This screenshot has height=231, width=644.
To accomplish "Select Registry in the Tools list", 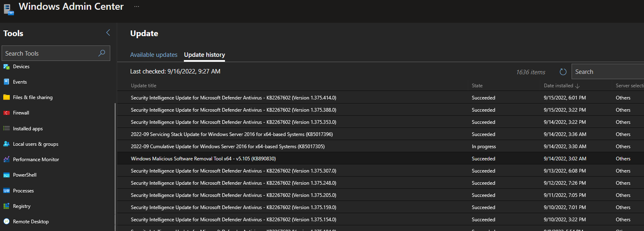I will coord(22,206).
